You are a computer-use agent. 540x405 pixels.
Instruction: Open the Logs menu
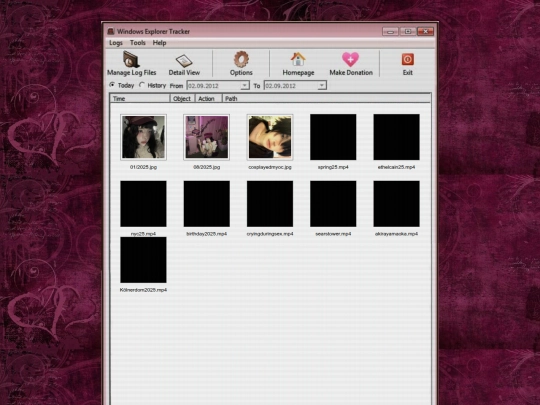point(116,43)
